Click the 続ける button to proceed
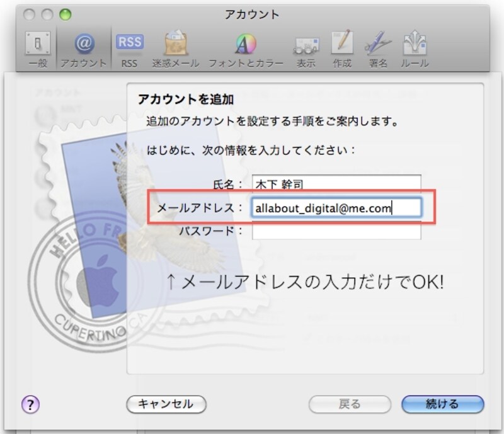 click(x=442, y=405)
